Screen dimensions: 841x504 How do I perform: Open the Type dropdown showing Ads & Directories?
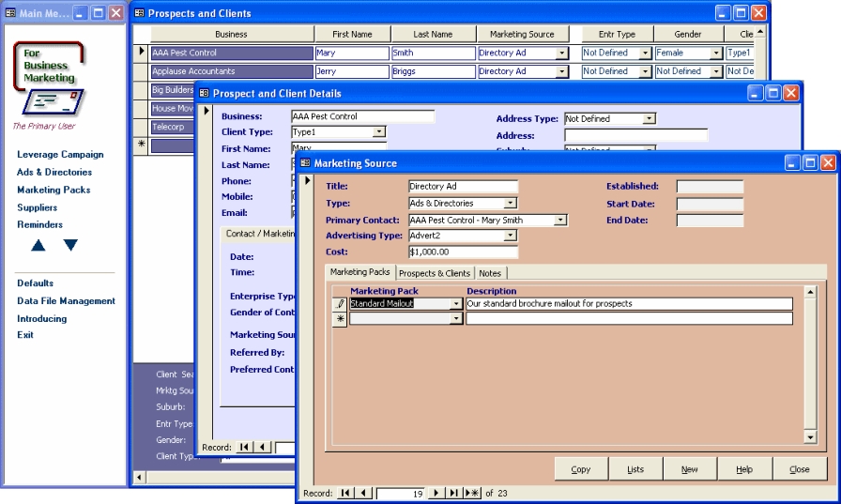point(510,204)
